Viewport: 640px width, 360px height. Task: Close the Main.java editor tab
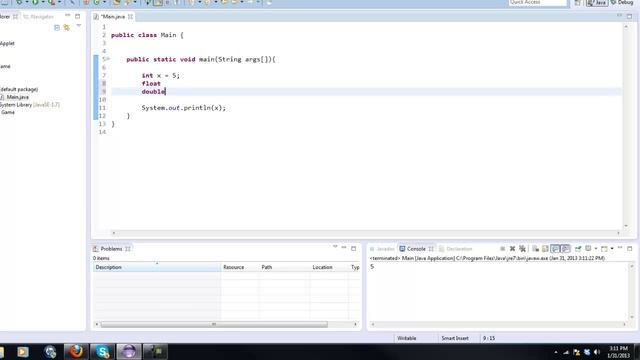(x=130, y=17)
